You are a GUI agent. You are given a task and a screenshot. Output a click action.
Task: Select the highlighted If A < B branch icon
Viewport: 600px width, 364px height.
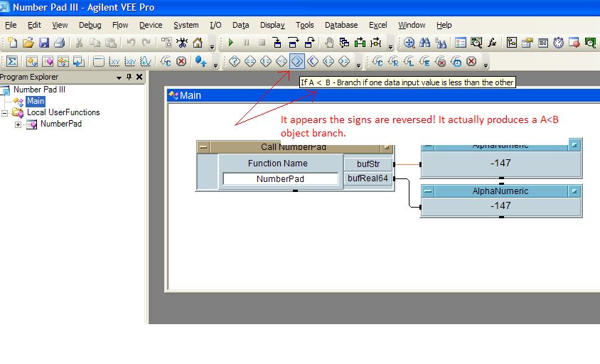pos(297,62)
